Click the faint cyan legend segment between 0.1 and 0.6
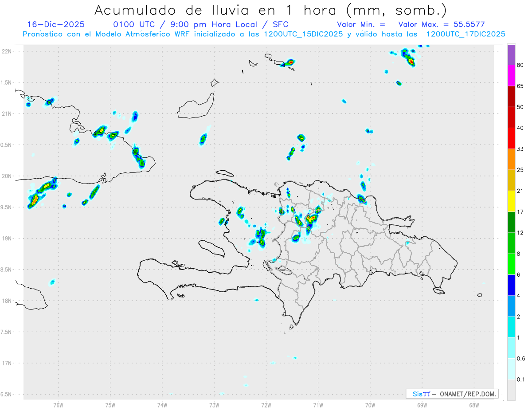The image size is (532, 411). (x=511, y=368)
